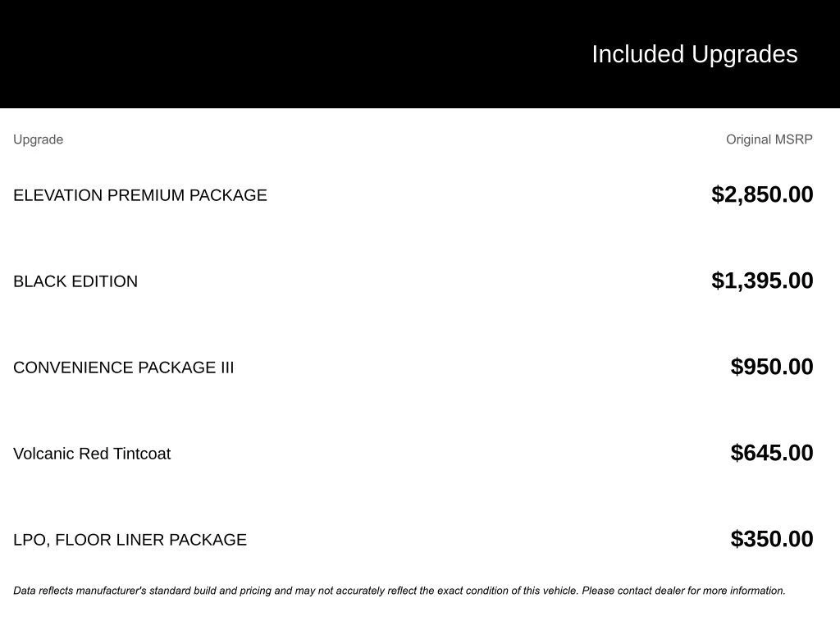Click ELEVATION PREMIUM PACKAGE upgrade name
The width and height of the screenshot is (840, 630).
click(139, 195)
